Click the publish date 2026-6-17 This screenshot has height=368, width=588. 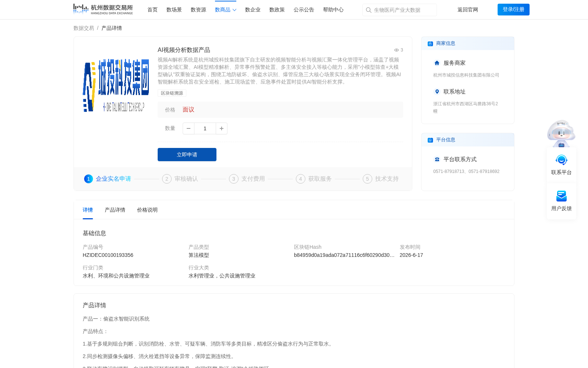coord(411,255)
